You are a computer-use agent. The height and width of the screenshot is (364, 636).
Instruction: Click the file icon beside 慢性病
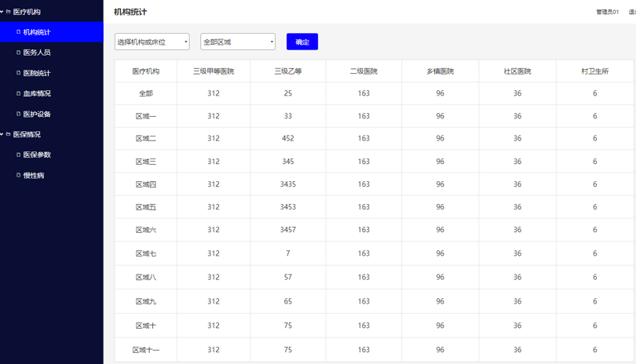(19, 175)
